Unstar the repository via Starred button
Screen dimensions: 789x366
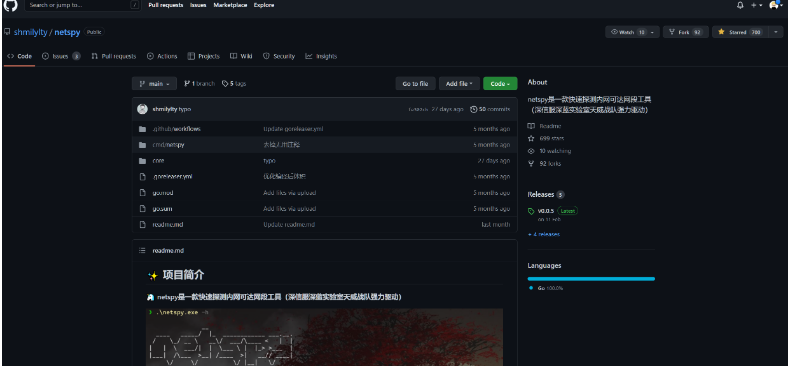740,32
